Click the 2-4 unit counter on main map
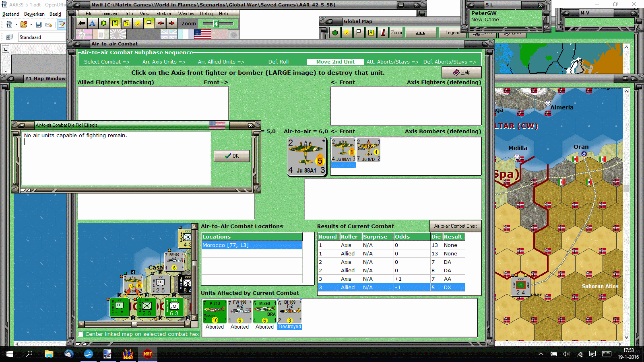The image size is (644, 362). 521,287
